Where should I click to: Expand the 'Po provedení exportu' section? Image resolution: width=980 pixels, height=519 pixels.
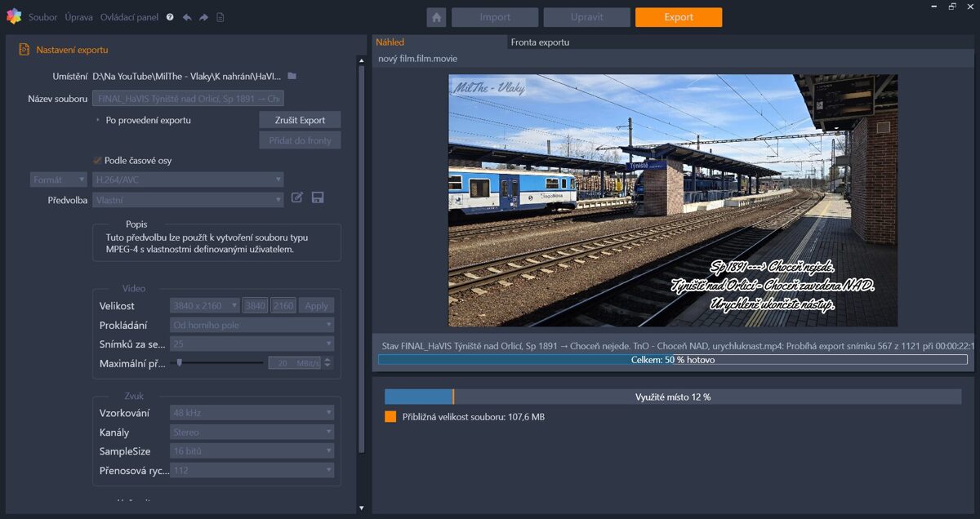click(97, 120)
